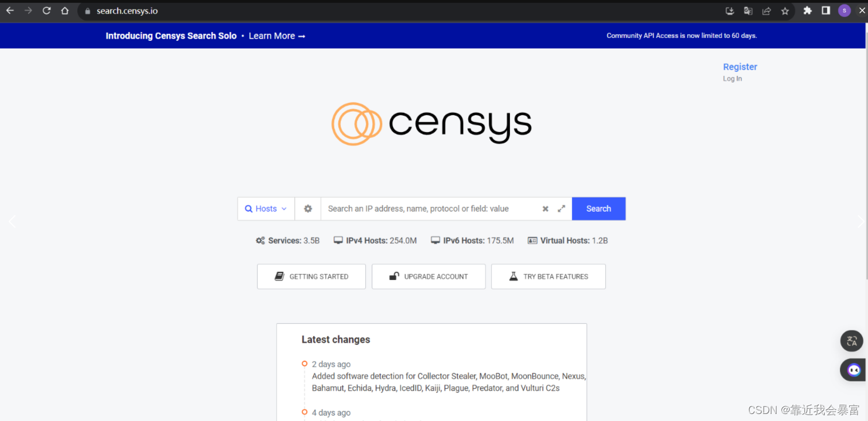This screenshot has width=868, height=421.
Task: Open search settings gear icon
Action: pos(308,209)
